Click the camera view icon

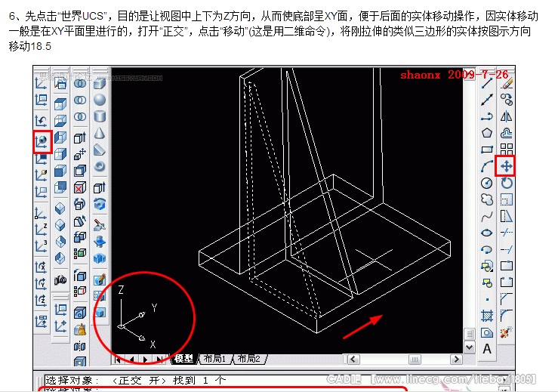[60, 280]
